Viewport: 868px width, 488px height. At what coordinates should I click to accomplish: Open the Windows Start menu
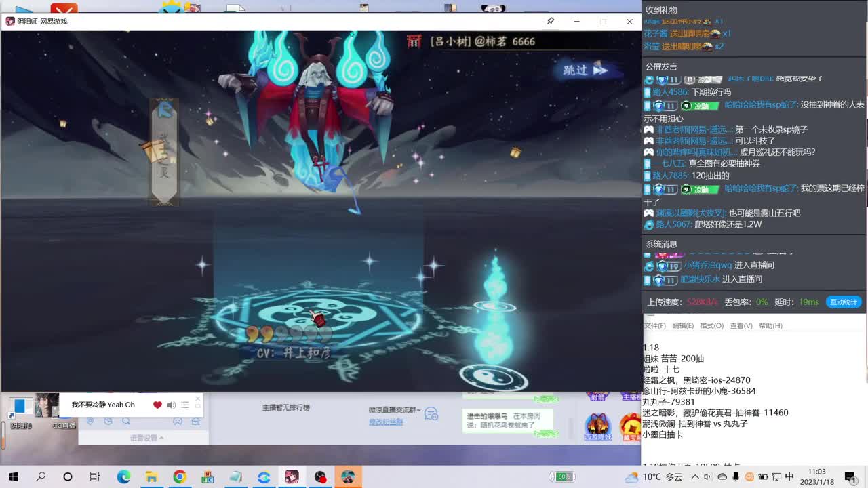pyautogui.click(x=13, y=476)
